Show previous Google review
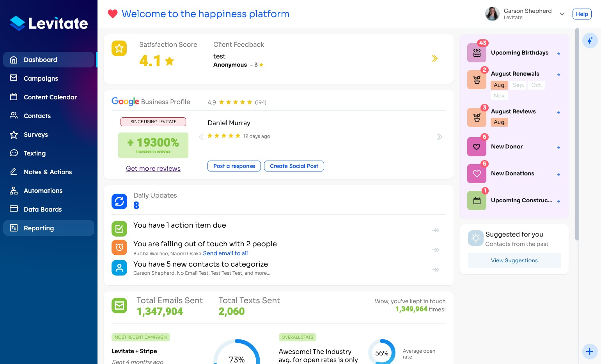The height and width of the screenshot is (364, 601). (x=201, y=137)
